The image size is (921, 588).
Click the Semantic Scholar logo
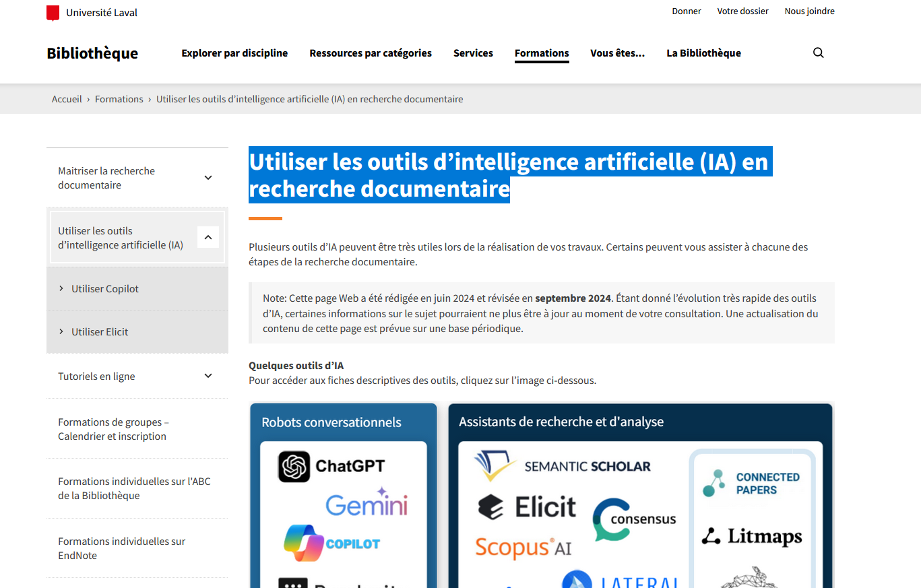click(x=562, y=466)
